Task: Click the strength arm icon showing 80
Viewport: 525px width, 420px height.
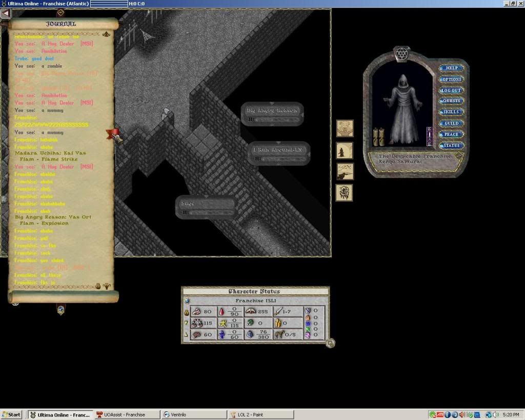Action: [x=196, y=311]
